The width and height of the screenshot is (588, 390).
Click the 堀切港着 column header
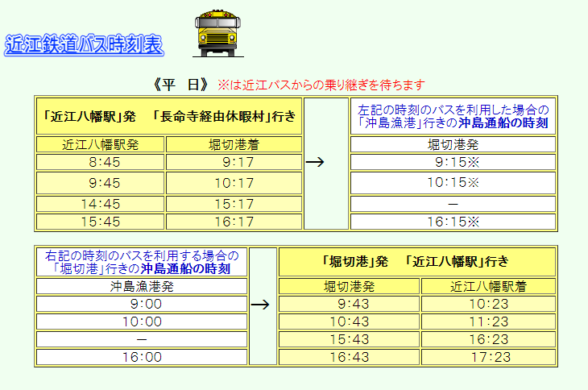(234, 144)
